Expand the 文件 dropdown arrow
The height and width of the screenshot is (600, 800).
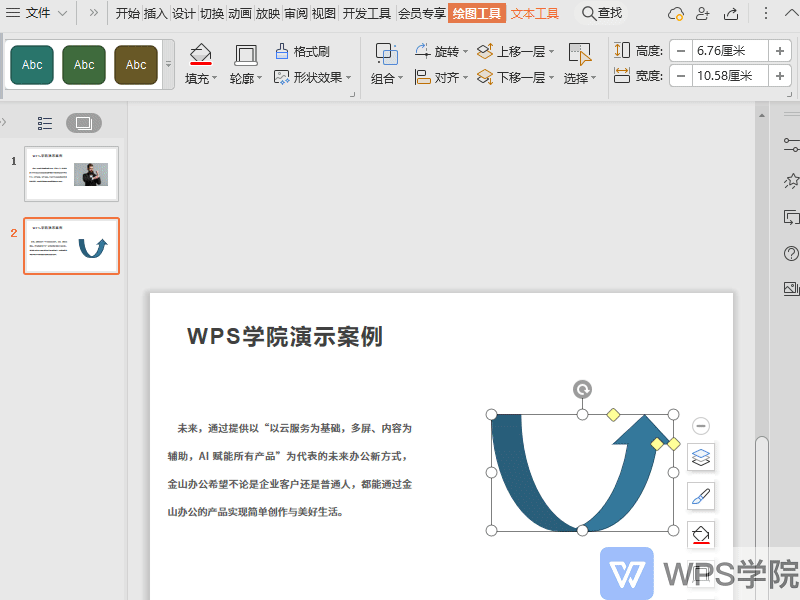click(62, 13)
